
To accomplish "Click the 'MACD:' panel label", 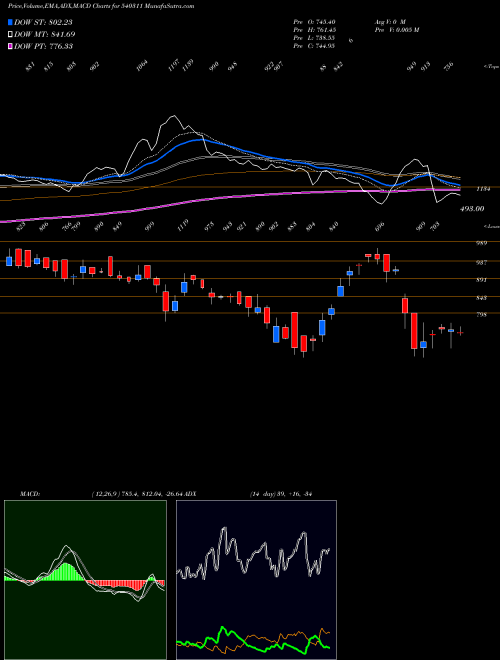I will point(29,494).
